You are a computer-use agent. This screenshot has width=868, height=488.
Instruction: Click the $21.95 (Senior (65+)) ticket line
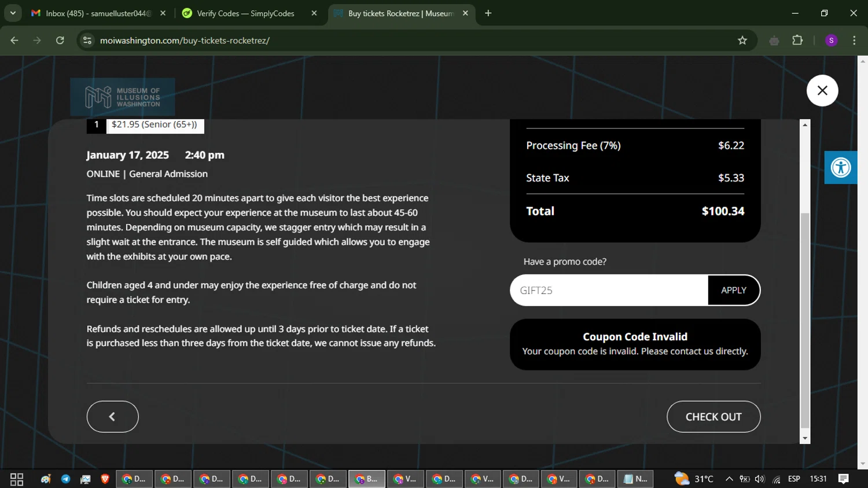coord(155,125)
